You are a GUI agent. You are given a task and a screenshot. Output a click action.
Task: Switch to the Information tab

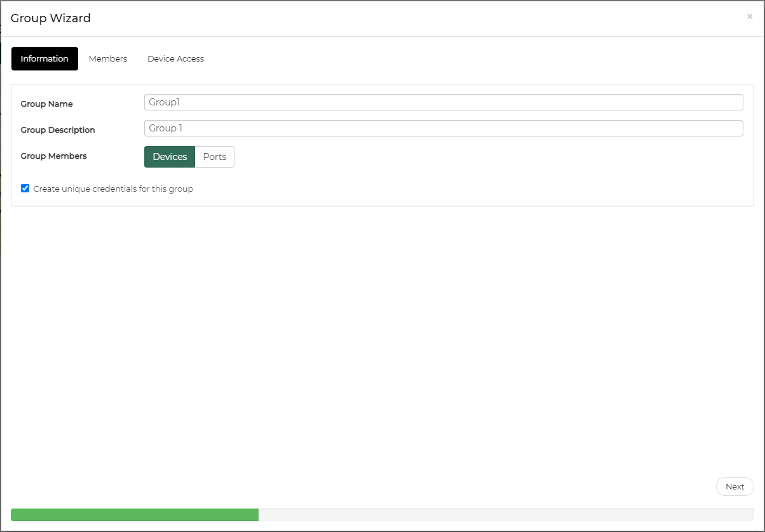pos(44,58)
